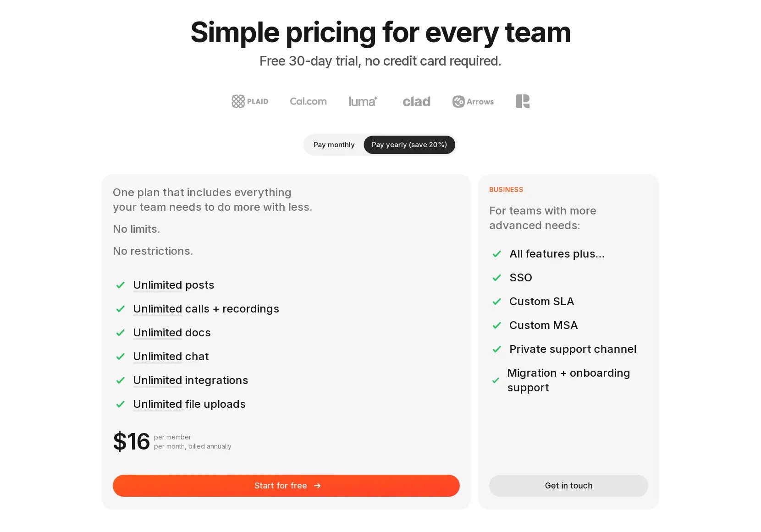Click the Unlimited file uploads feature text
761x532 pixels.
click(189, 404)
